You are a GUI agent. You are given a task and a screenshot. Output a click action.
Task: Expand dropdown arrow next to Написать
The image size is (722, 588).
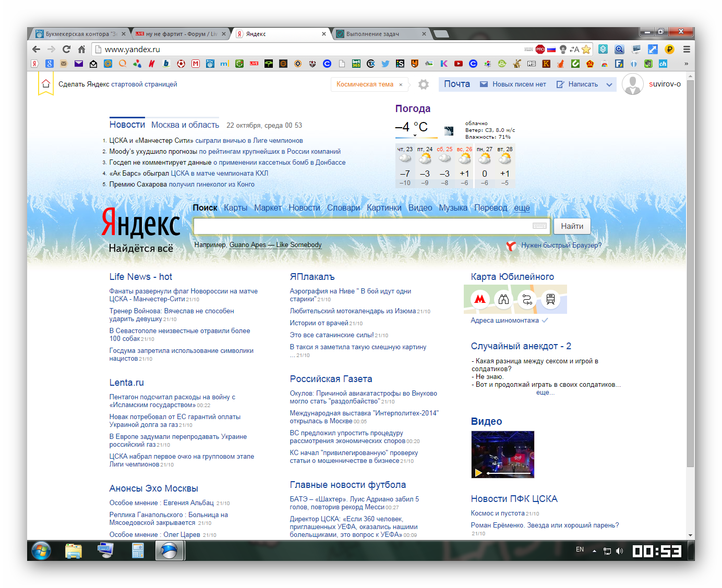pyautogui.click(x=609, y=84)
